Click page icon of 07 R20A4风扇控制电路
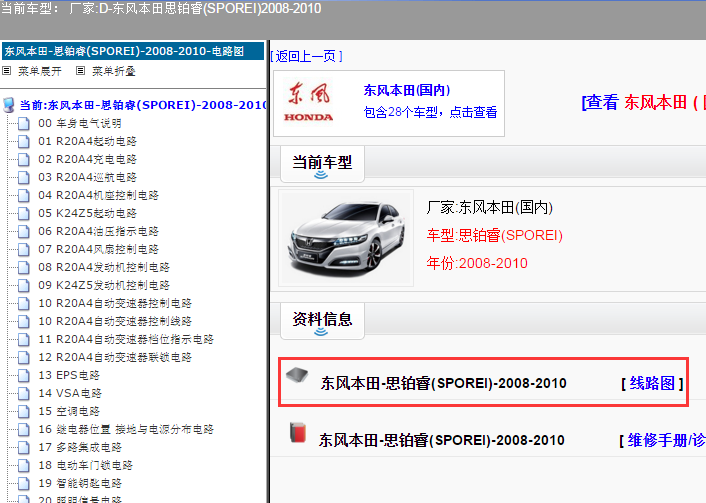 tap(24, 249)
